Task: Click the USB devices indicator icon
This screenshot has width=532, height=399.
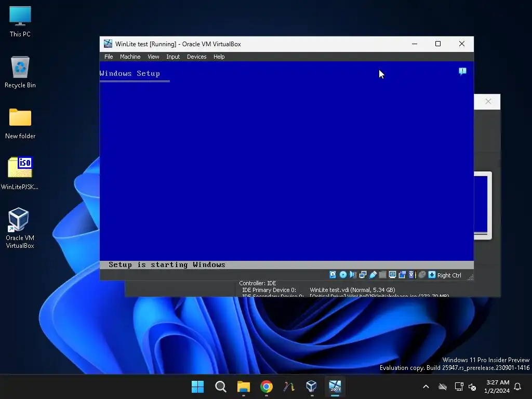Action: (373, 275)
